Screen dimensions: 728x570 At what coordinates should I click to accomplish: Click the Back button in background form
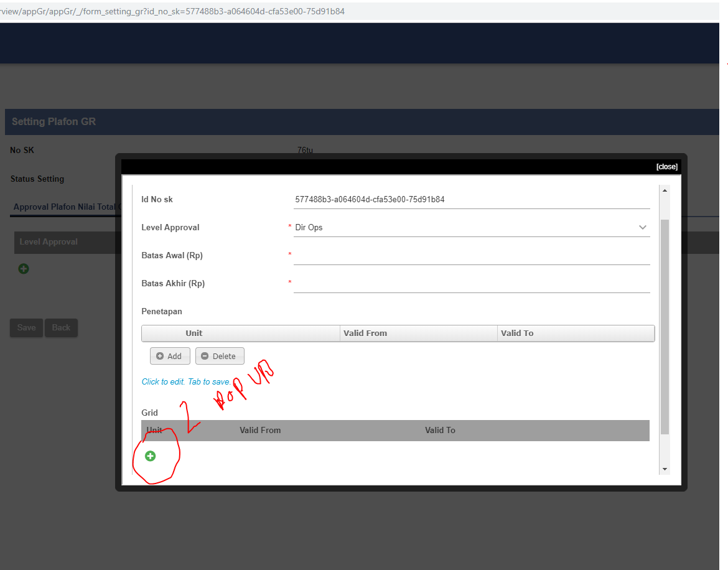[61, 328]
